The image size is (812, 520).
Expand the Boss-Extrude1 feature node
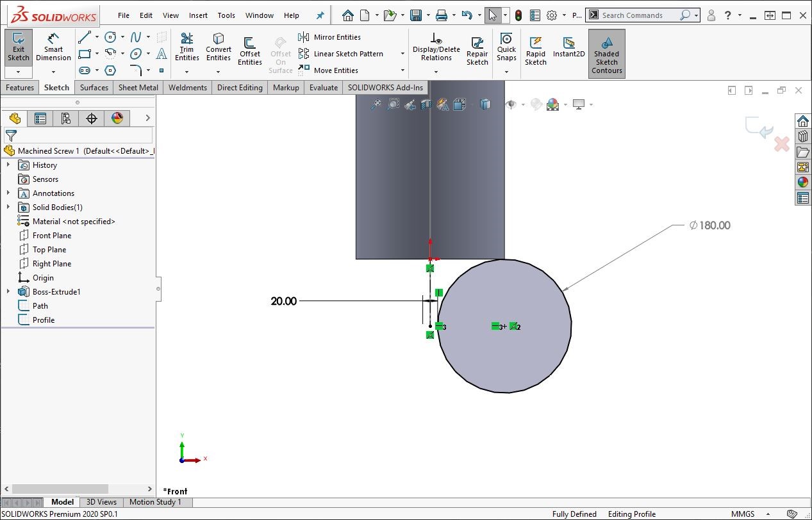(8, 292)
